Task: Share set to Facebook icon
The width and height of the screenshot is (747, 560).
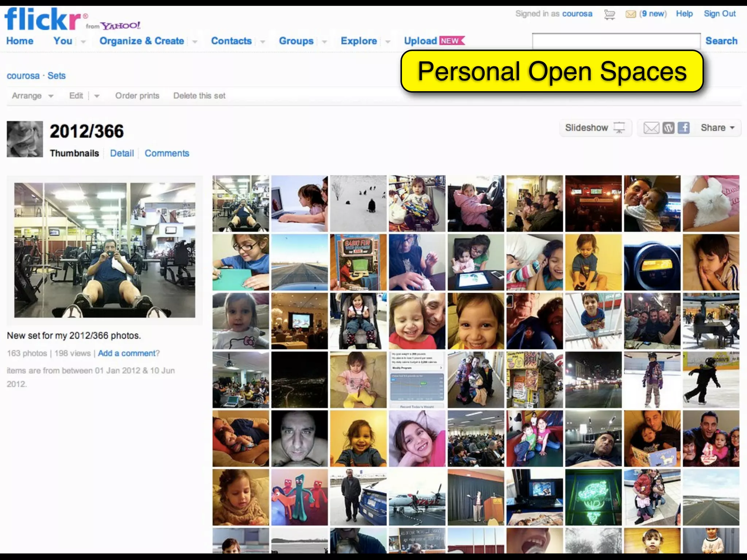Action: point(684,128)
